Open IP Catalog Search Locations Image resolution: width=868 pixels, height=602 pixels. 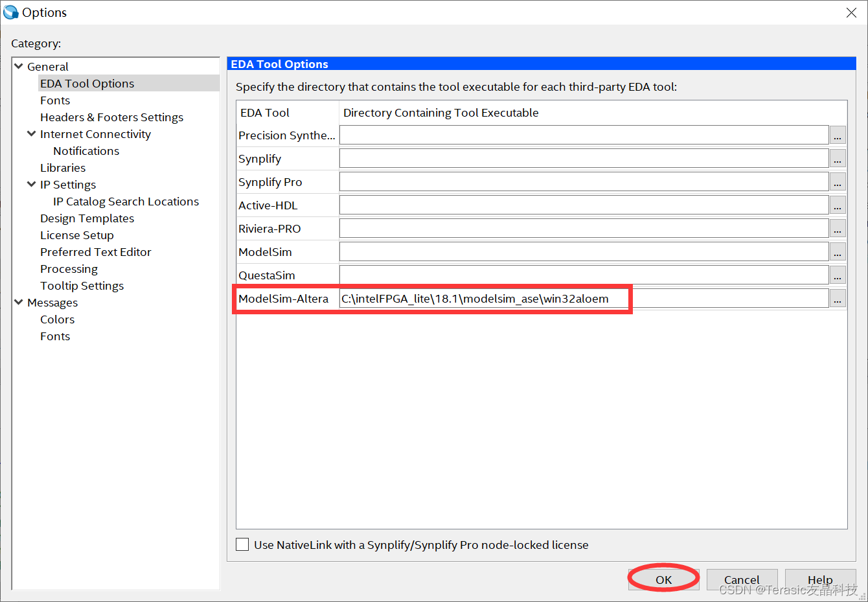[x=126, y=201]
